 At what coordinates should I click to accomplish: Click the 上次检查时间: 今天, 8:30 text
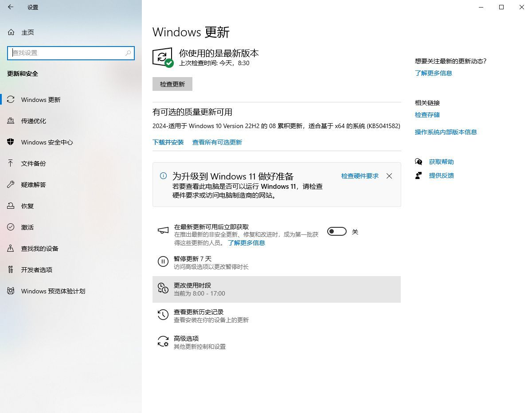click(214, 63)
